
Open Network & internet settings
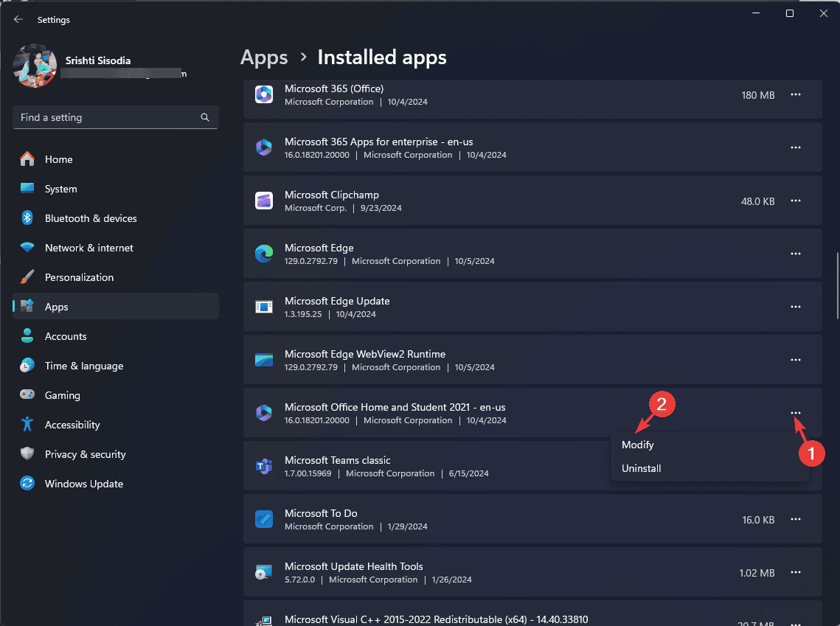point(88,248)
